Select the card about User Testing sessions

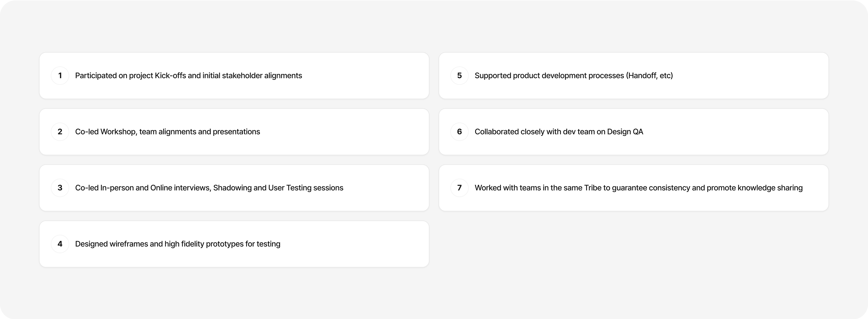click(x=234, y=188)
